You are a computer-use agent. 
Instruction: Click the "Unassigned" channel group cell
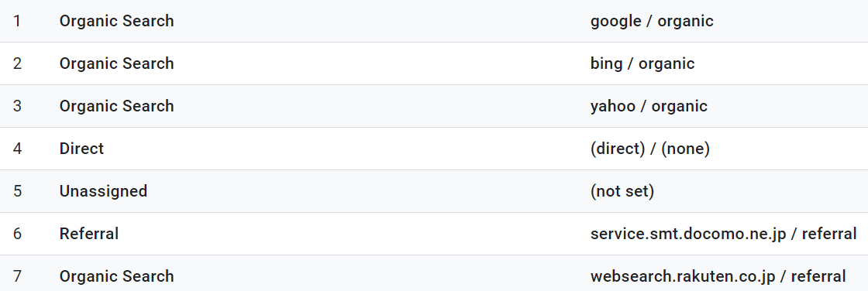[103, 191]
